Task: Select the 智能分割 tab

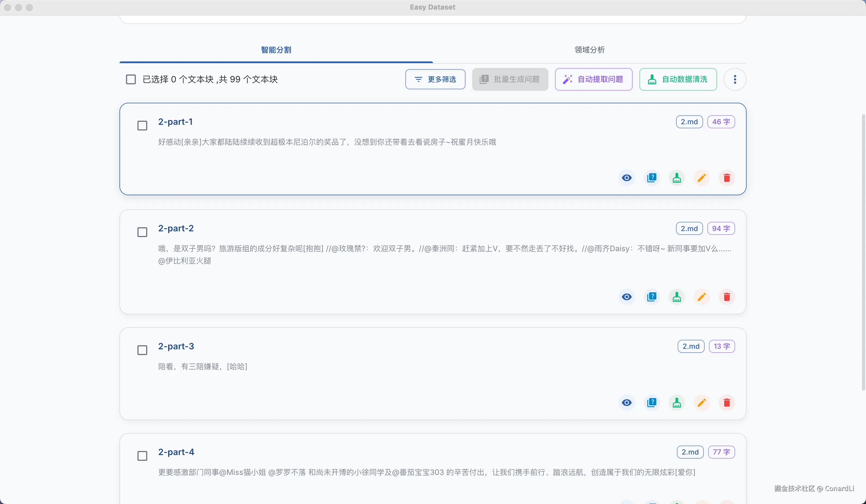Action: tap(276, 50)
